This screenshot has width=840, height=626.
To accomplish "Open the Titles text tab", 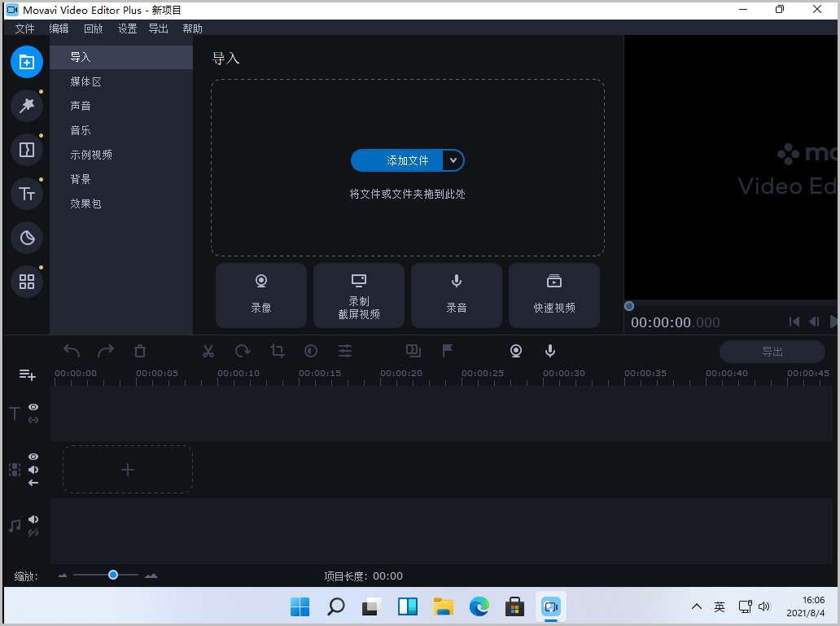I will point(27,194).
